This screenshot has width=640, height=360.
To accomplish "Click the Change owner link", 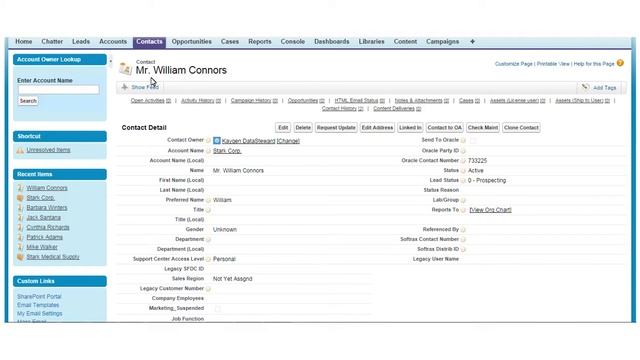I will 288,141.
